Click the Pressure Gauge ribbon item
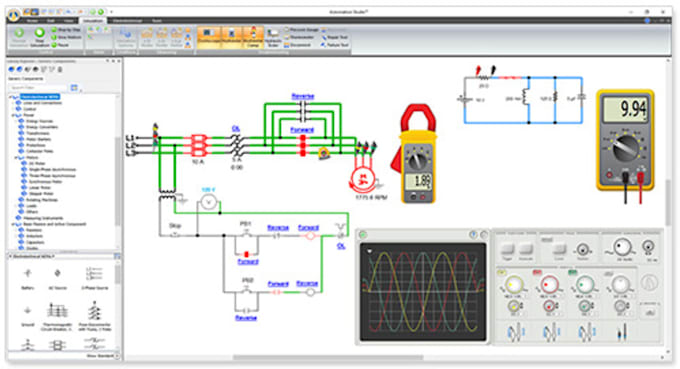 coord(301,30)
